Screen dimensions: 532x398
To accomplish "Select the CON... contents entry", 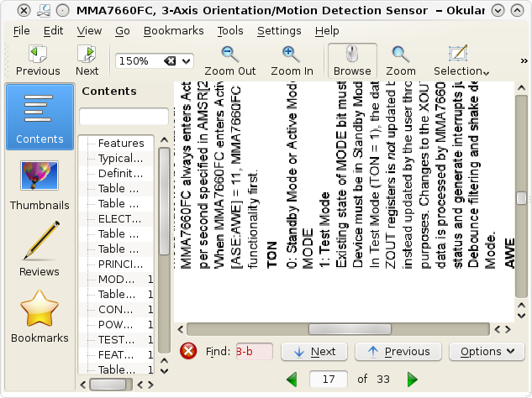I will tap(115, 309).
